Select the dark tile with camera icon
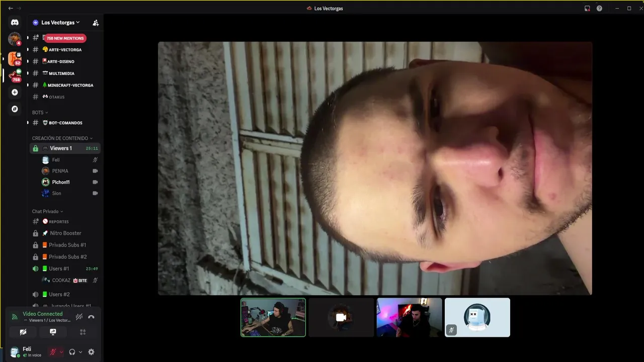644x362 pixels. (341, 317)
